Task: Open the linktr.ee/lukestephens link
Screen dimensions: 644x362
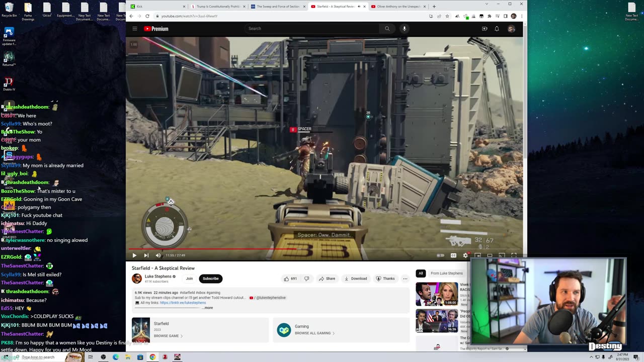Action: point(183,303)
